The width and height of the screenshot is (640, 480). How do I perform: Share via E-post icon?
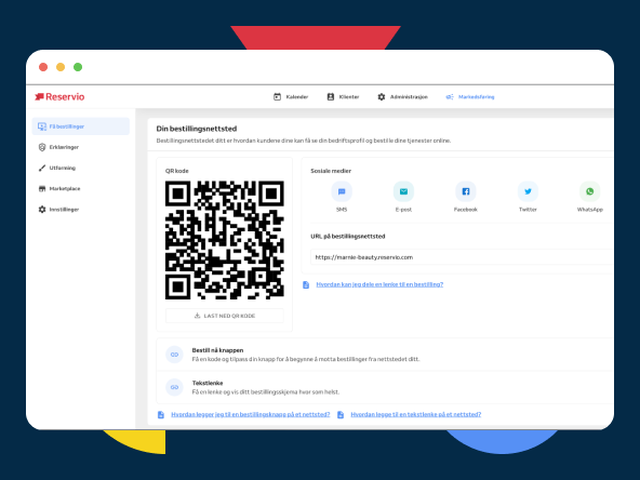pyautogui.click(x=404, y=191)
